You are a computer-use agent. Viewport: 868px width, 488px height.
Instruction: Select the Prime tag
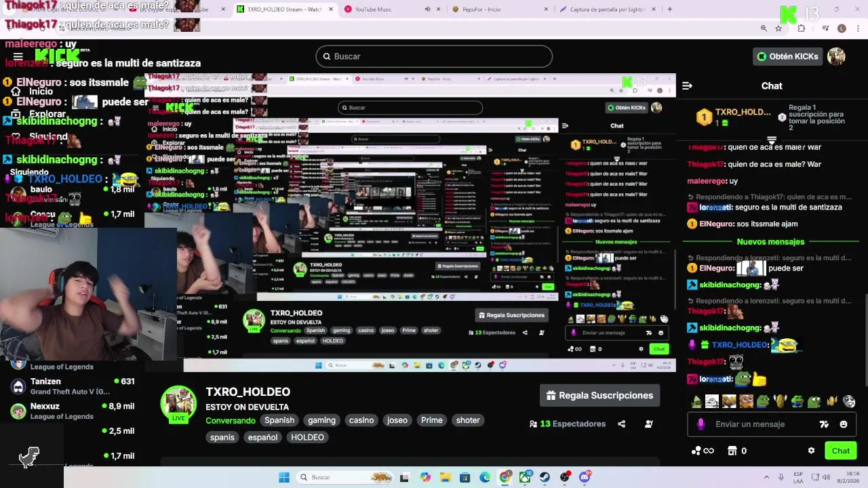pyautogui.click(x=432, y=420)
